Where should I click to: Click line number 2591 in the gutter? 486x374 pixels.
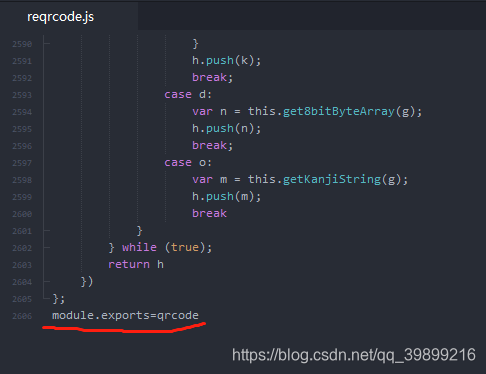tap(22, 61)
